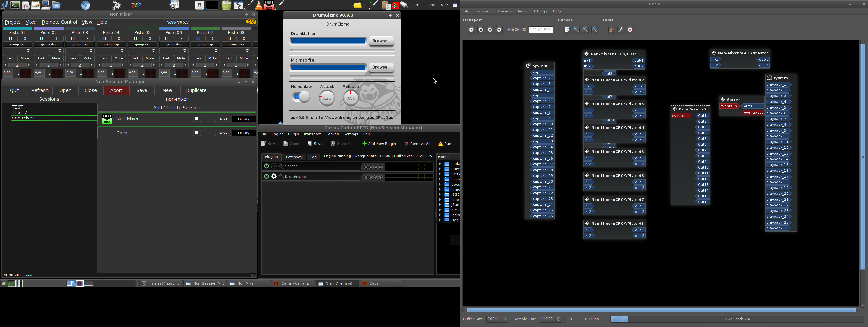Click Browse for the Drumkit file
Image resolution: width=868 pixels, height=327 pixels.
pos(381,41)
